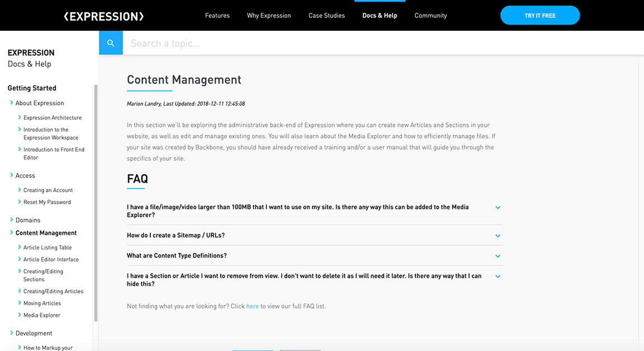Expand the Sitemap / URLs FAQ entry
The image size is (644, 351).
pyautogui.click(x=498, y=236)
